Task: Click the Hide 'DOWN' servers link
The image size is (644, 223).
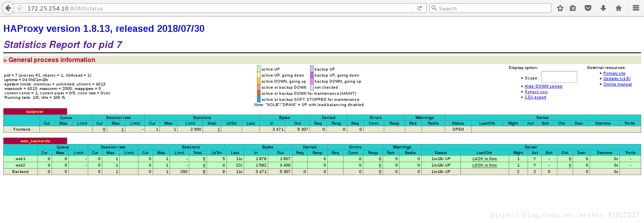Action: point(544,86)
